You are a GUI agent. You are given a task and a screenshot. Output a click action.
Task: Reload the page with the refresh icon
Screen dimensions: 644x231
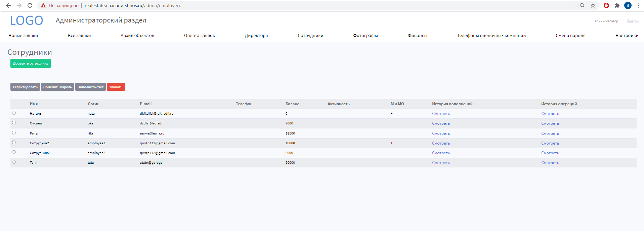pos(30,5)
